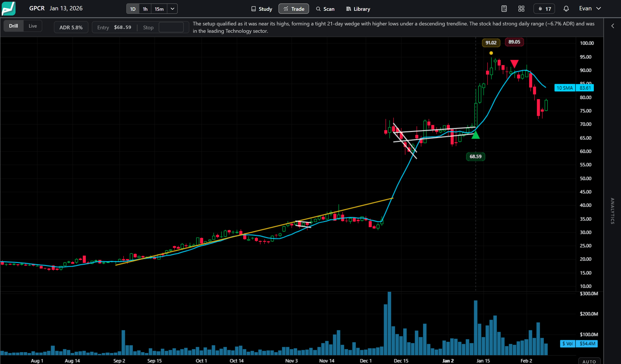Click the Stop price input field

coord(171,27)
